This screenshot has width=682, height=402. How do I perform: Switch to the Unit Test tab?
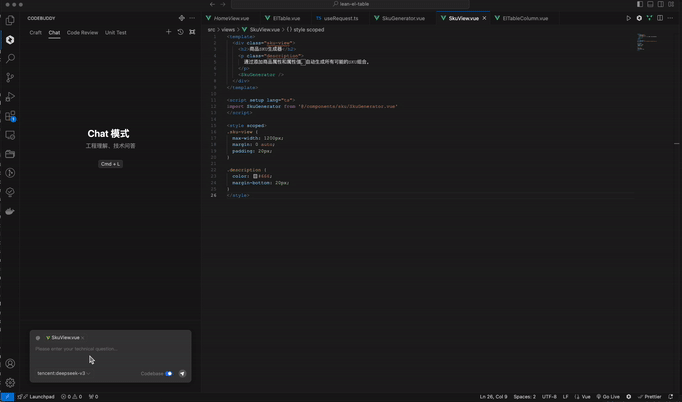pos(115,33)
